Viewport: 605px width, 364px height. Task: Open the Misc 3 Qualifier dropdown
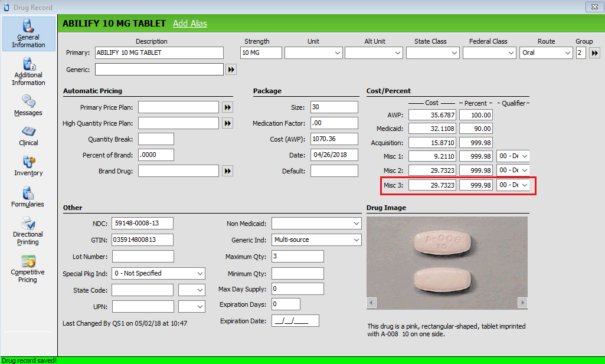pos(513,185)
